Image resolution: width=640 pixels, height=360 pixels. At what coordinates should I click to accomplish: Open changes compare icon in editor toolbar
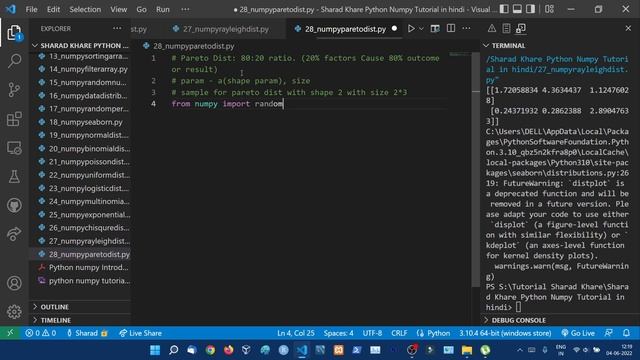click(x=435, y=29)
